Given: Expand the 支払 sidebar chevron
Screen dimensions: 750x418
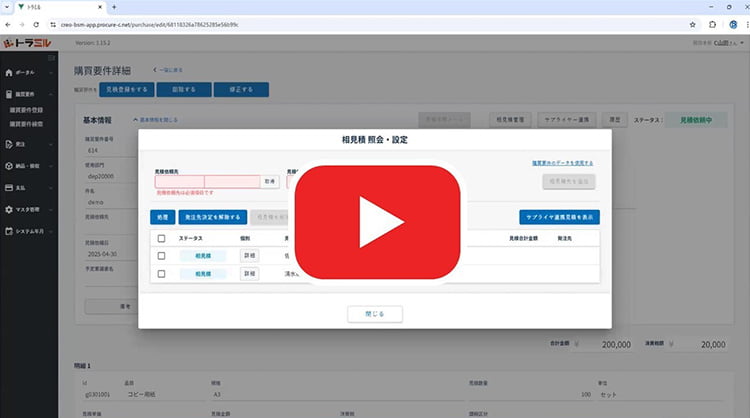Looking at the screenshot, I should point(51,187).
